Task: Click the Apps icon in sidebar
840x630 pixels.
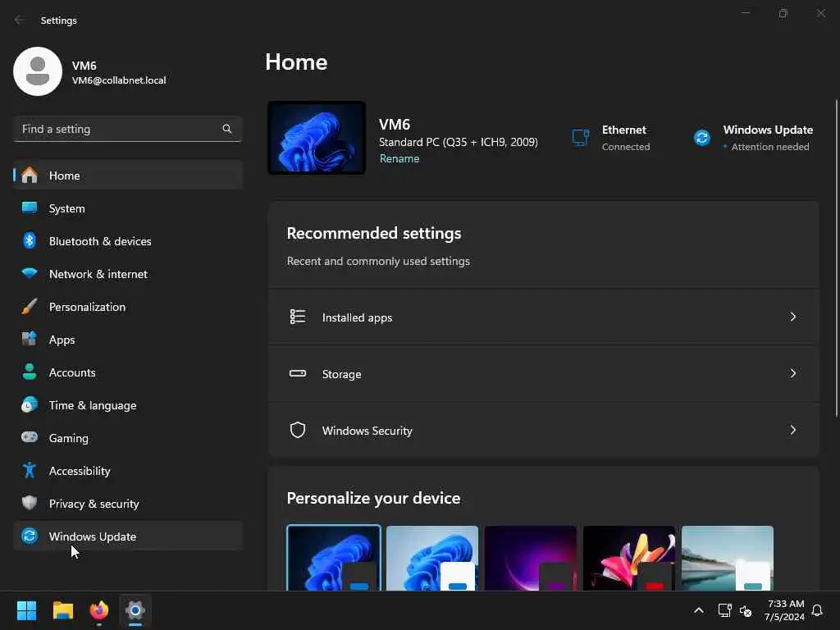Action: point(30,339)
